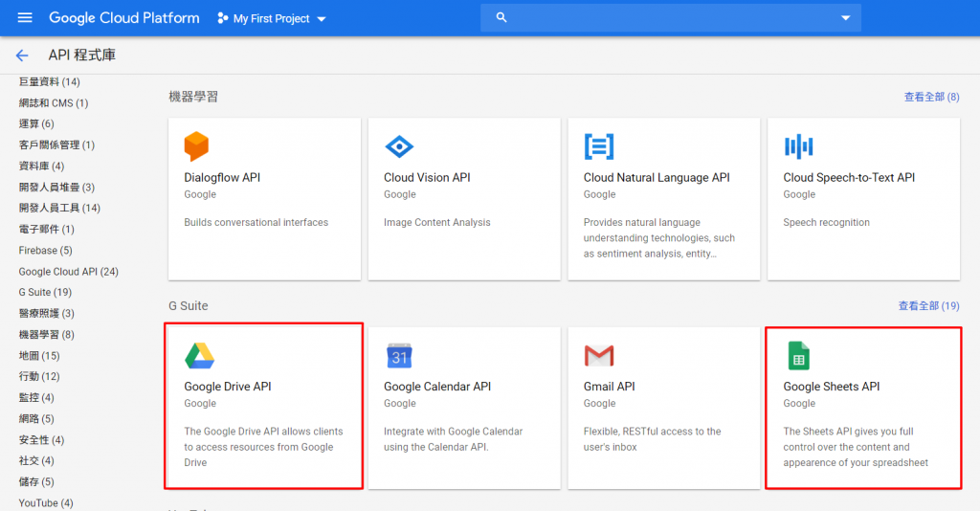The height and width of the screenshot is (511, 980).
Task: Click the Gmail API description text
Action: (652, 439)
